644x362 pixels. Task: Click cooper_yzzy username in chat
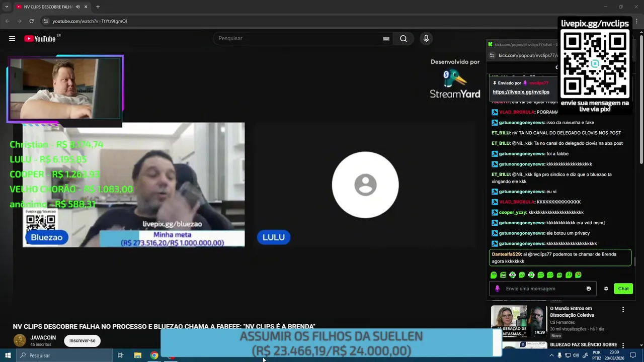[512, 212]
